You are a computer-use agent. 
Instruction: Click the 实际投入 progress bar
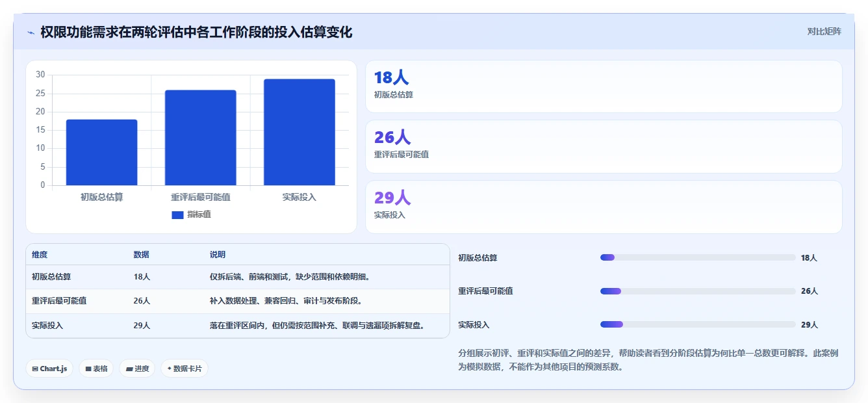click(x=698, y=324)
